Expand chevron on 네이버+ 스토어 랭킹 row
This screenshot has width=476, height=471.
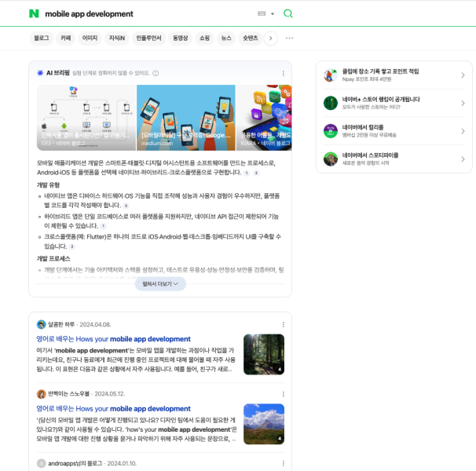(x=463, y=103)
